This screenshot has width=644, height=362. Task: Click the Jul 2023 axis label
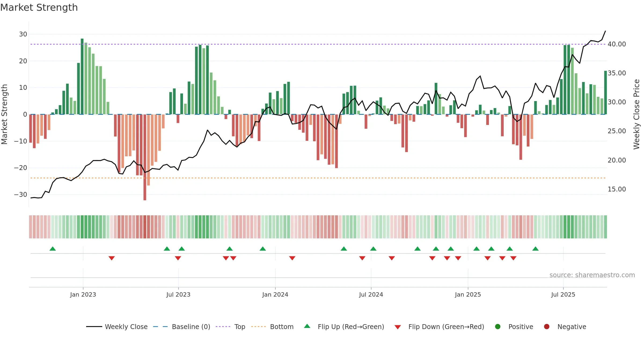pyautogui.click(x=178, y=294)
